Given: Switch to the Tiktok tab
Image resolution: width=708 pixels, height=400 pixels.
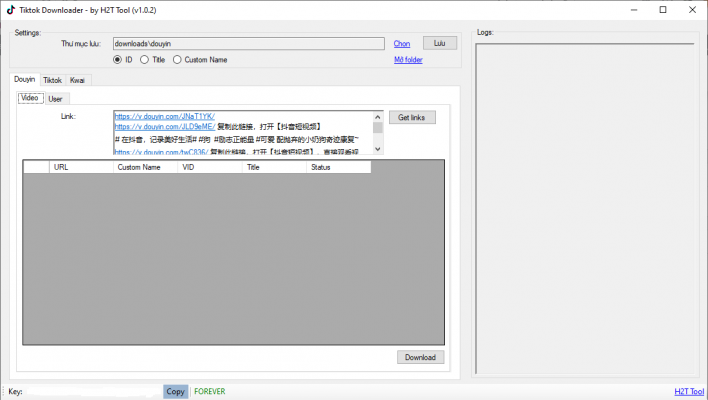Looking at the screenshot, I should click(x=52, y=80).
